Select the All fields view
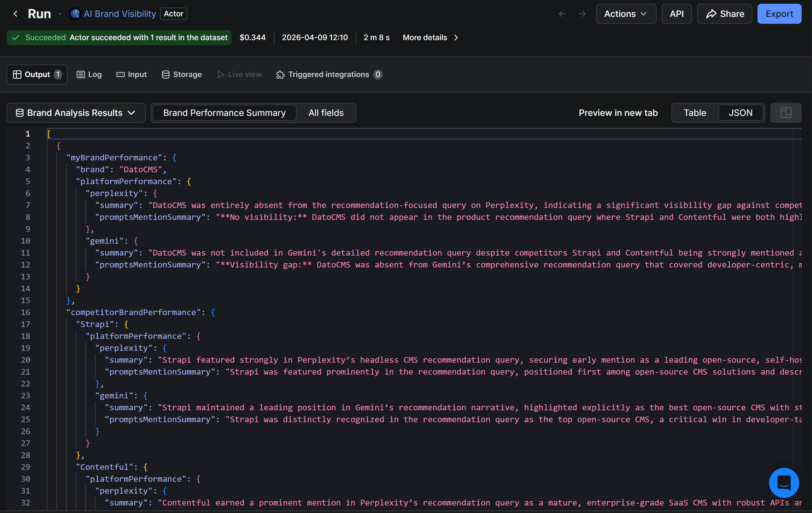 [x=326, y=112]
